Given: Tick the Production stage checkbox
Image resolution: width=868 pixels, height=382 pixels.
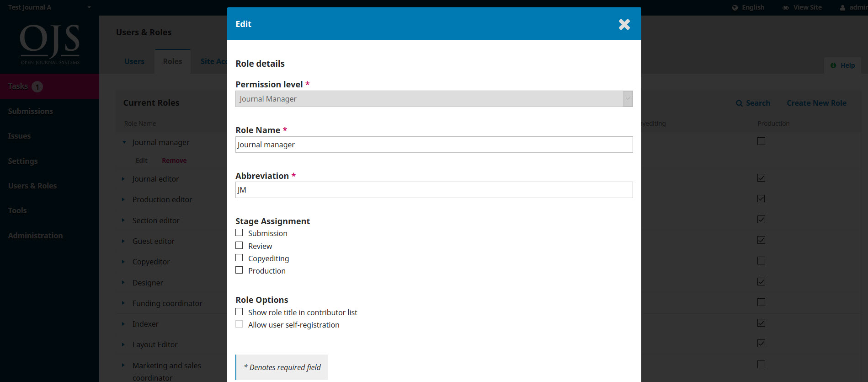Looking at the screenshot, I should 239,270.
